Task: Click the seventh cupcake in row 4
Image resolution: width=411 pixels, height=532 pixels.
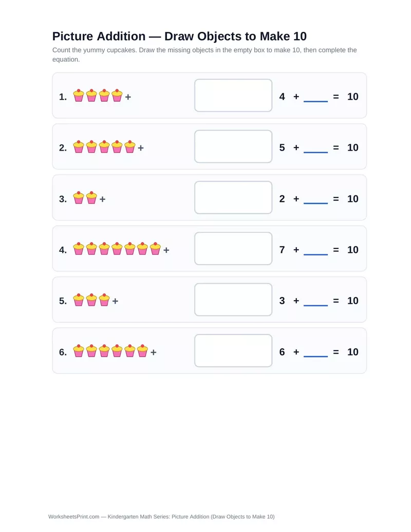Action: click(155, 248)
